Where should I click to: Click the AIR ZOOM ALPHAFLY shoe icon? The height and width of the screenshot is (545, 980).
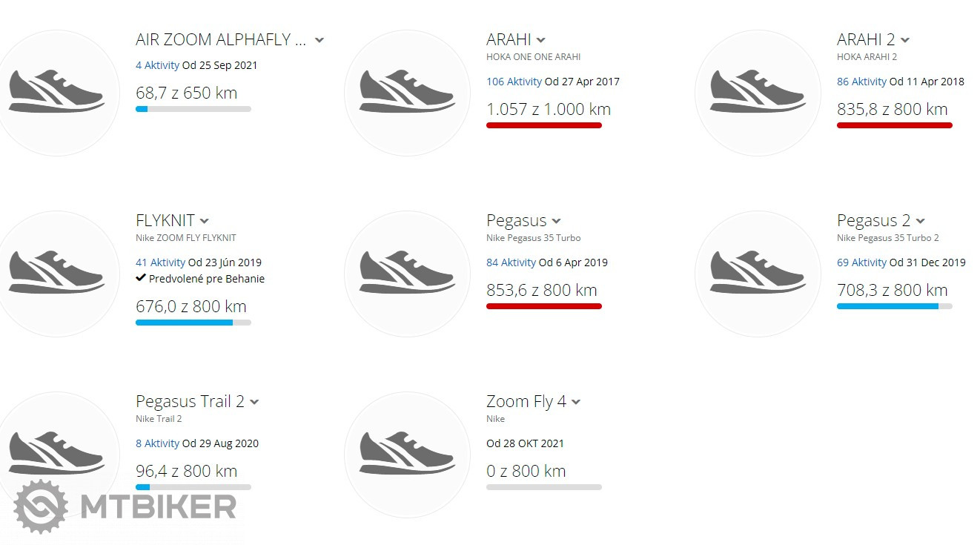pos(56,93)
